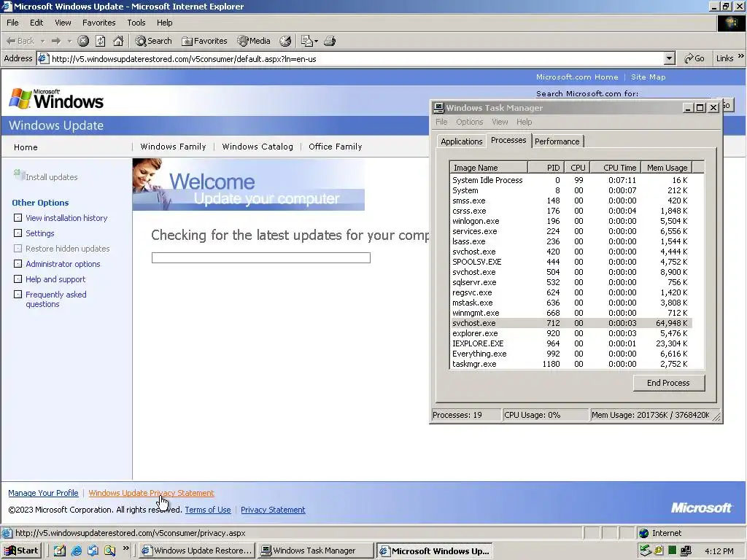
Task: Click the IE throbber Windows logo
Action: tap(731, 23)
